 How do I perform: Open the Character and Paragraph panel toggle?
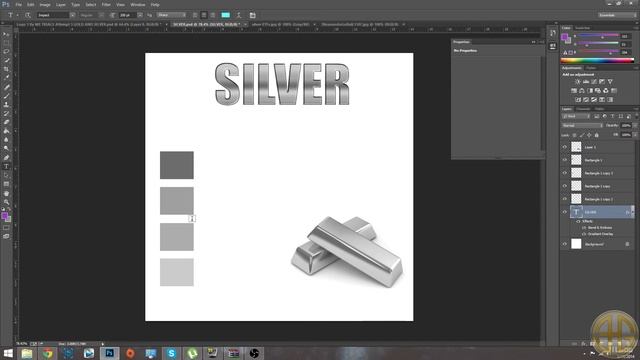tap(253, 15)
